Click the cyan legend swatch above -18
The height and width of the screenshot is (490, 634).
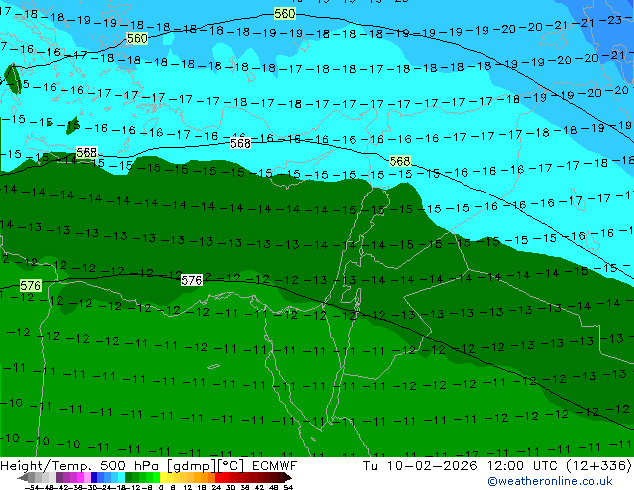pos(122,477)
